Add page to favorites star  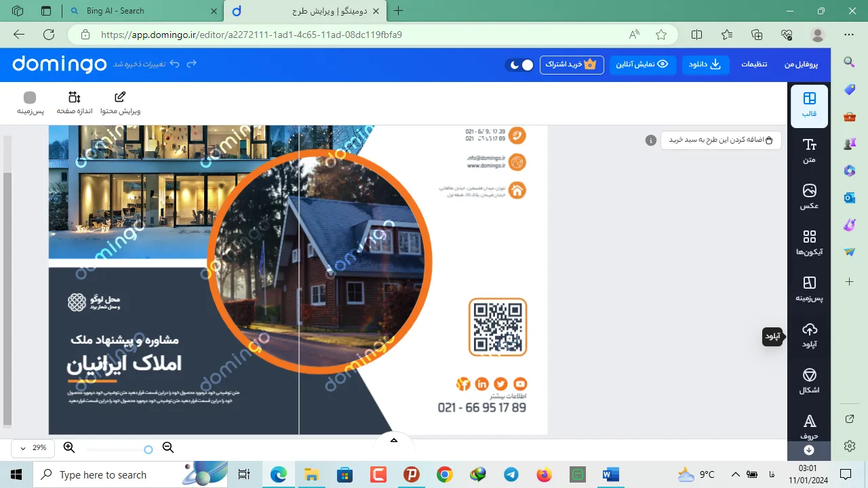pyautogui.click(x=661, y=35)
